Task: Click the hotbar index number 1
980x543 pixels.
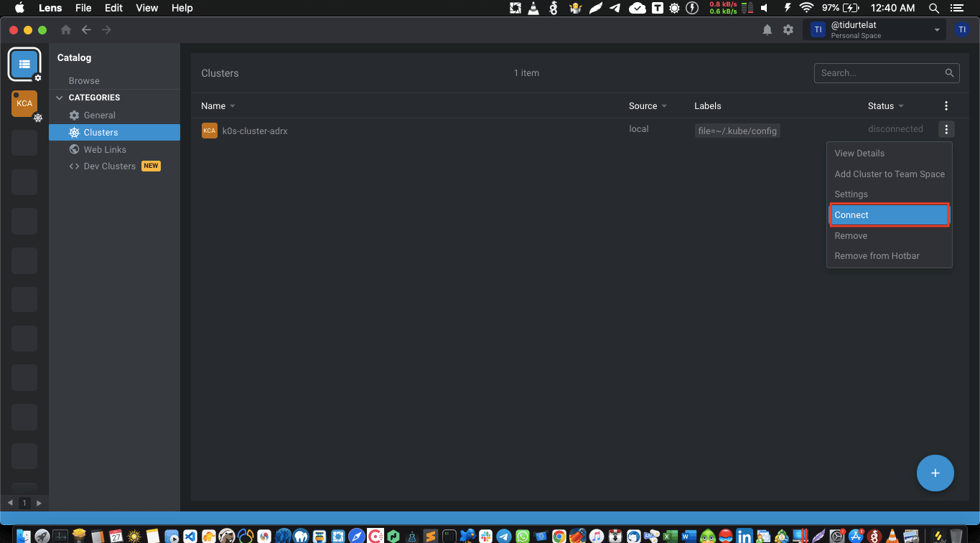Action: [24, 503]
